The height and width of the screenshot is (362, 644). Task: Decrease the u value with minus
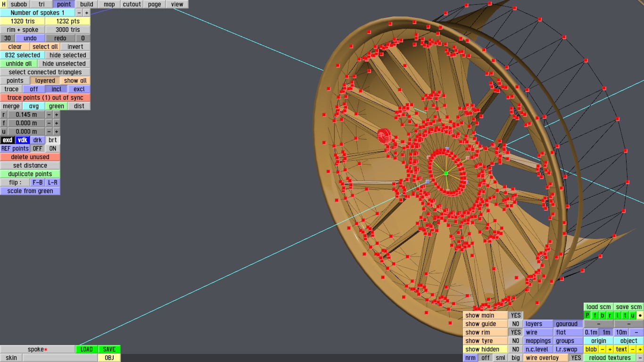[49, 132]
